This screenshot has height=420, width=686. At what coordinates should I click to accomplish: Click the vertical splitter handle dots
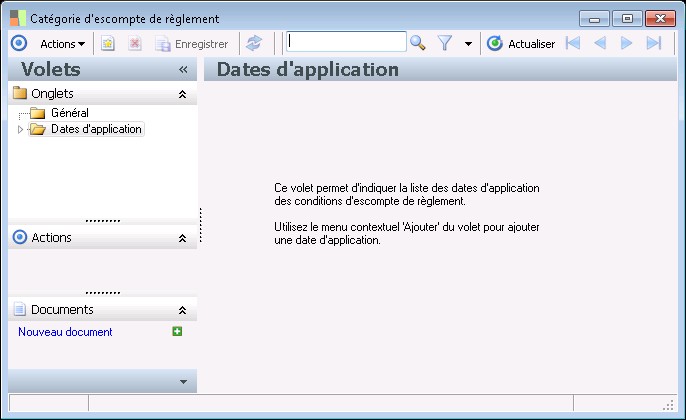[x=200, y=225]
